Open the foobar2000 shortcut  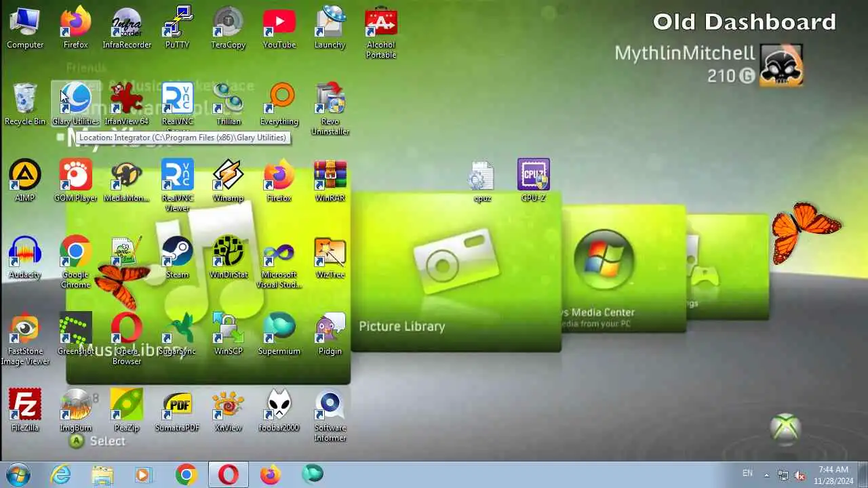(x=279, y=411)
